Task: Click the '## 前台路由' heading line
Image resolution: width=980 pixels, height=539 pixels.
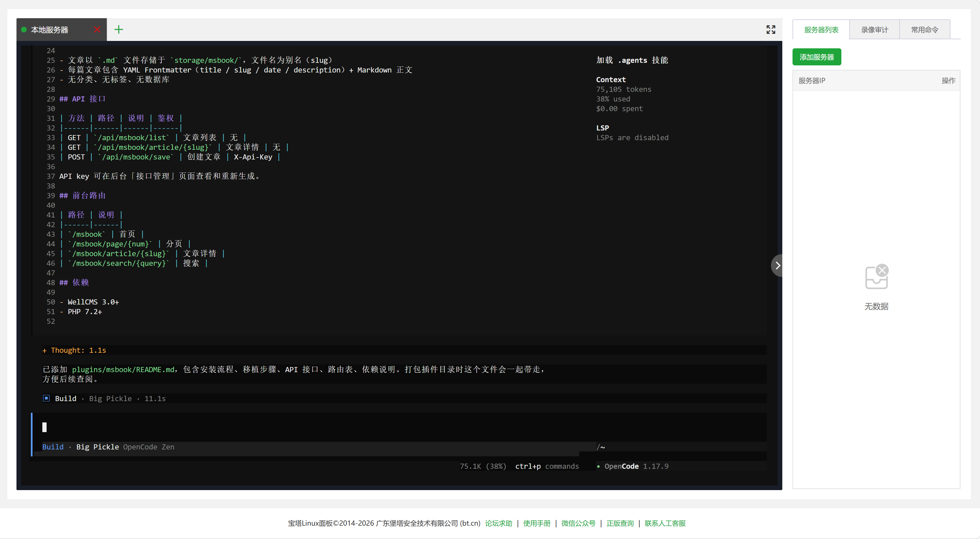Action: pos(83,196)
